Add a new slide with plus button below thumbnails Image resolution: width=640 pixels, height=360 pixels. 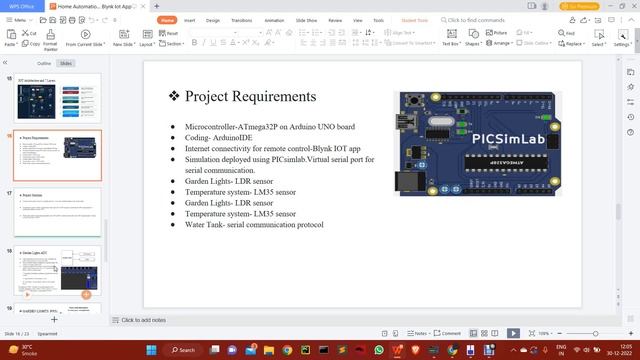(54, 319)
